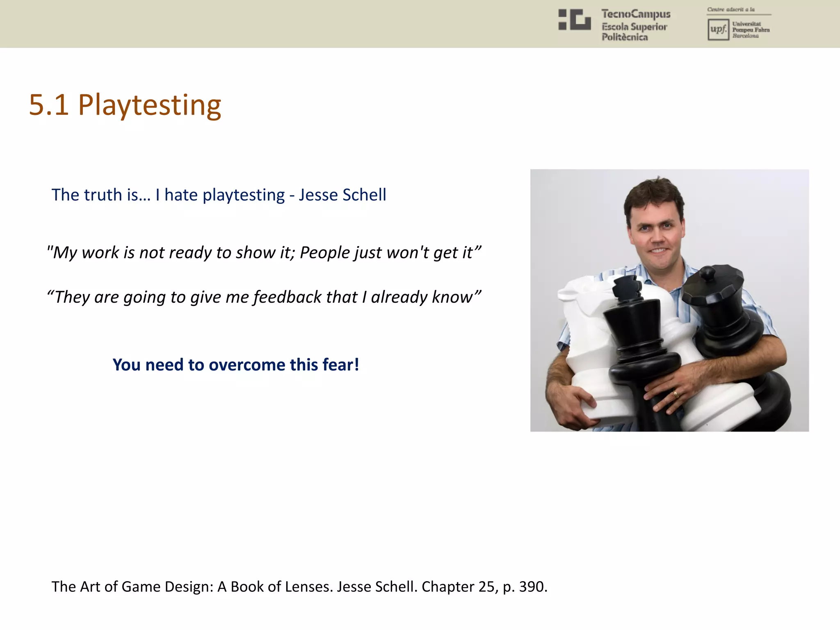Click the photo of man holding chess pieces
Image resolution: width=840 pixels, height=630 pixels.
pyautogui.click(x=669, y=300)
